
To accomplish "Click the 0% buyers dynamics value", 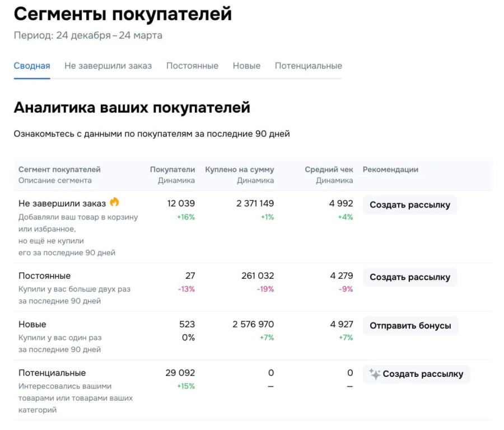I will pos(188,338).
